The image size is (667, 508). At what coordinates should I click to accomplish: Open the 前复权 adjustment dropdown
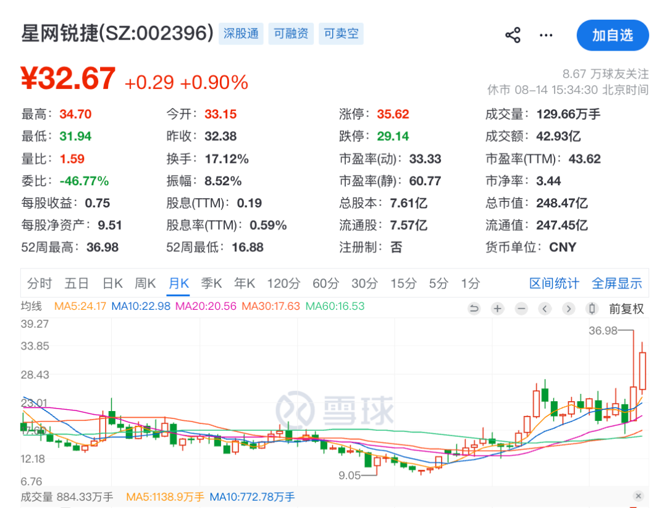[x=626, y=308]
